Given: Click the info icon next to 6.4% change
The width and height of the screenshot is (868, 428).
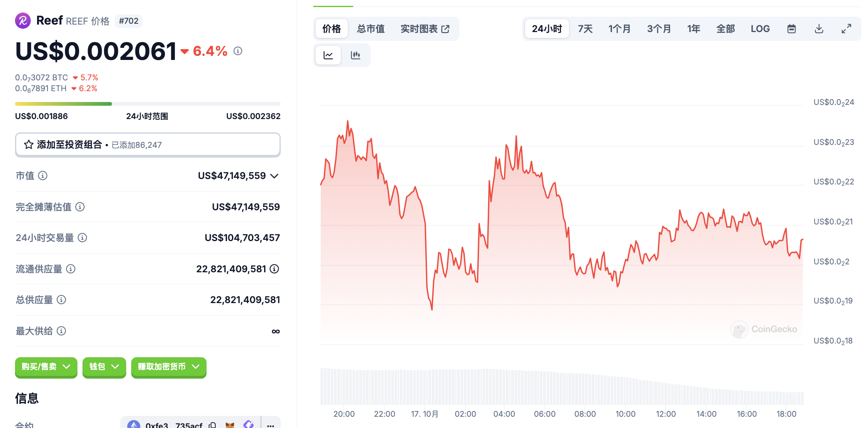Looking at the screenshot, I should (238, 51).
